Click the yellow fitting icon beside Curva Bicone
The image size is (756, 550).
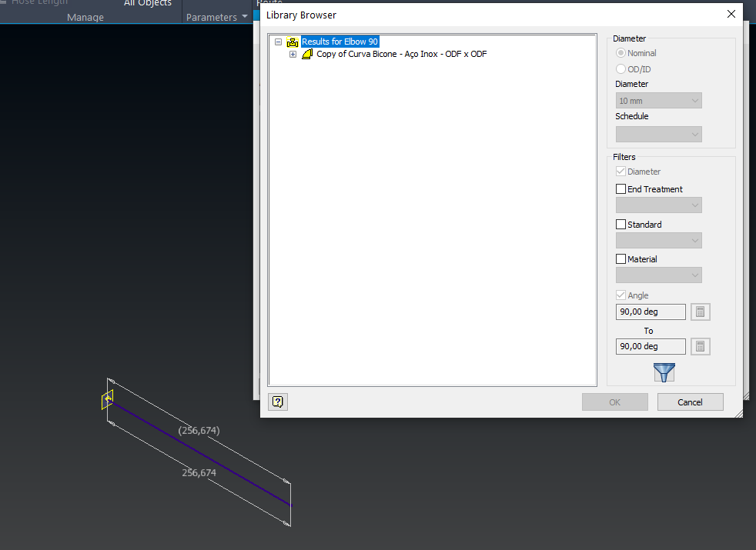coord(307,54)
